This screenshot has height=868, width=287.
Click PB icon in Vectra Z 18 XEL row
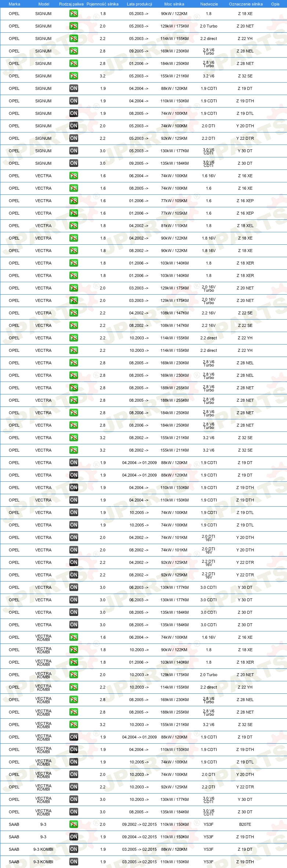point(73,226)
